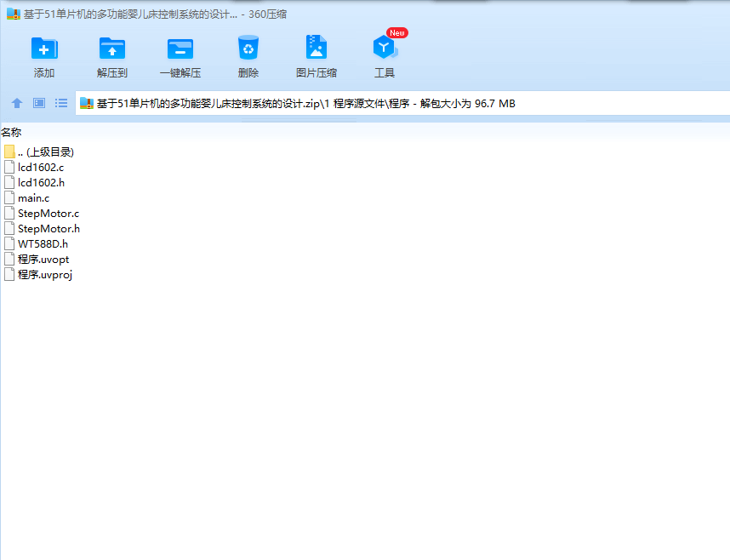Sort by the 名称 column header

(11, 132)
